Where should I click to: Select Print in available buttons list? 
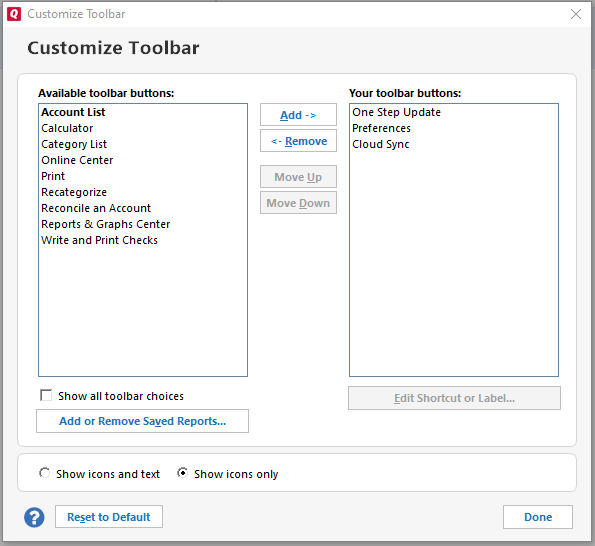coord(143,176)
